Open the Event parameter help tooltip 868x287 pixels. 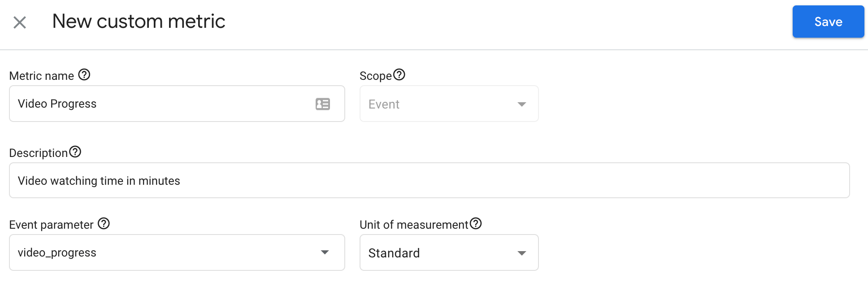[104, 223]
